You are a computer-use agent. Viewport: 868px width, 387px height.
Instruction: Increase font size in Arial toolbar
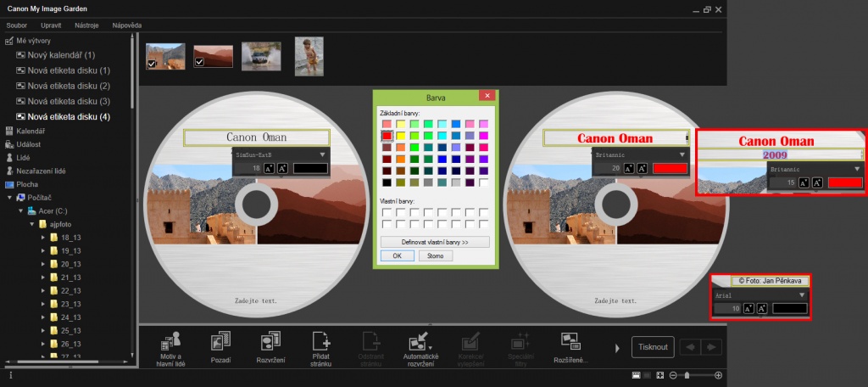[762, 309]
